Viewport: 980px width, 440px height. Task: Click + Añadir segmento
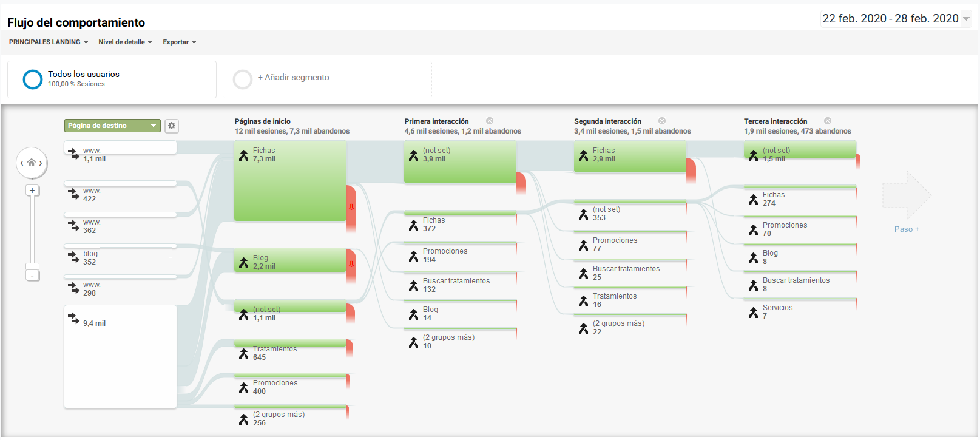293,78
